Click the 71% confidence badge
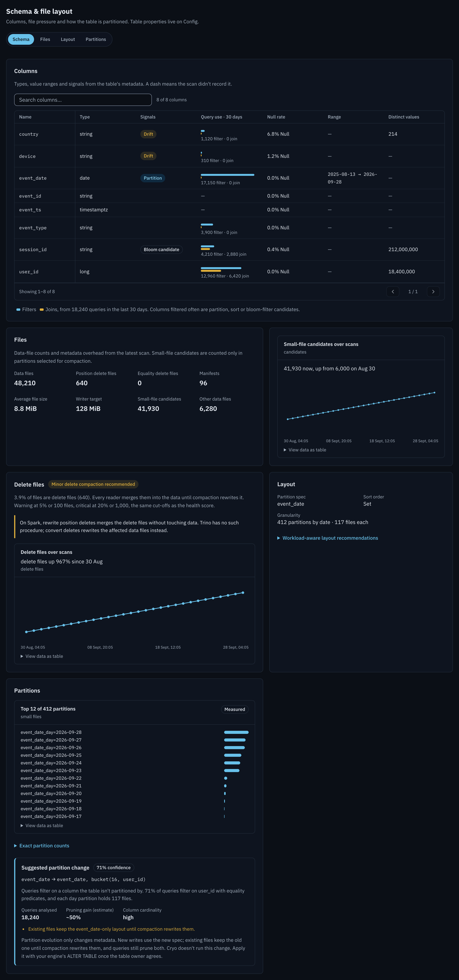The image size is (459, 980). click(113, 868)
